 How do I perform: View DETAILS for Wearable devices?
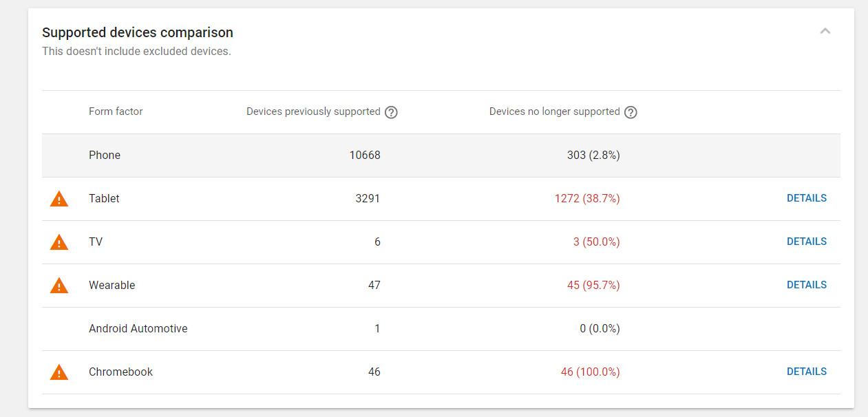[x=806, y=285]
